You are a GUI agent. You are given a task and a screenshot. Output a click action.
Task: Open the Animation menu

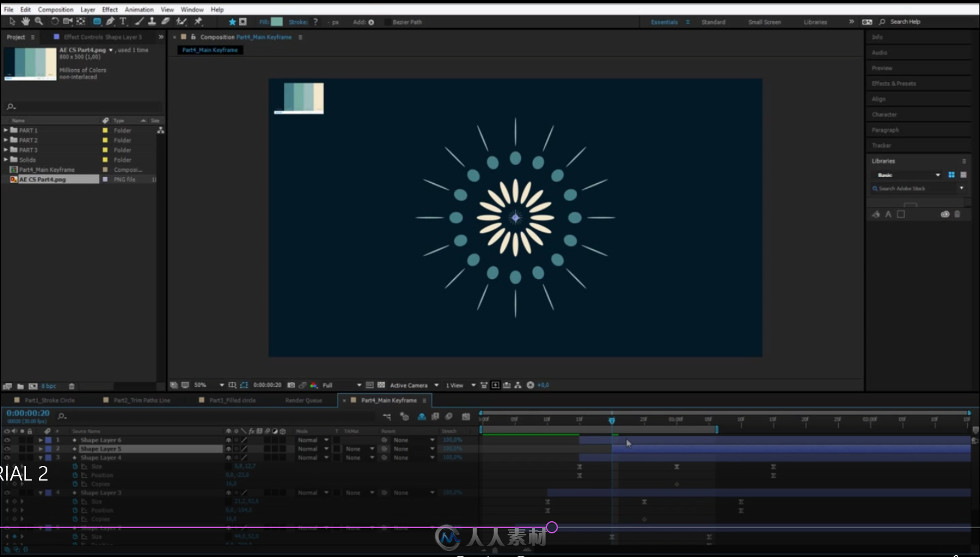pyautogui.click(x=139, y=10)
